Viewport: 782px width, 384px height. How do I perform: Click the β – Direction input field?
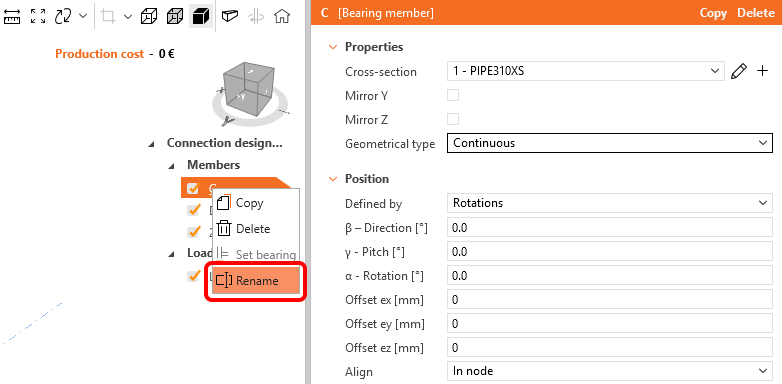[x=609, y=228]
